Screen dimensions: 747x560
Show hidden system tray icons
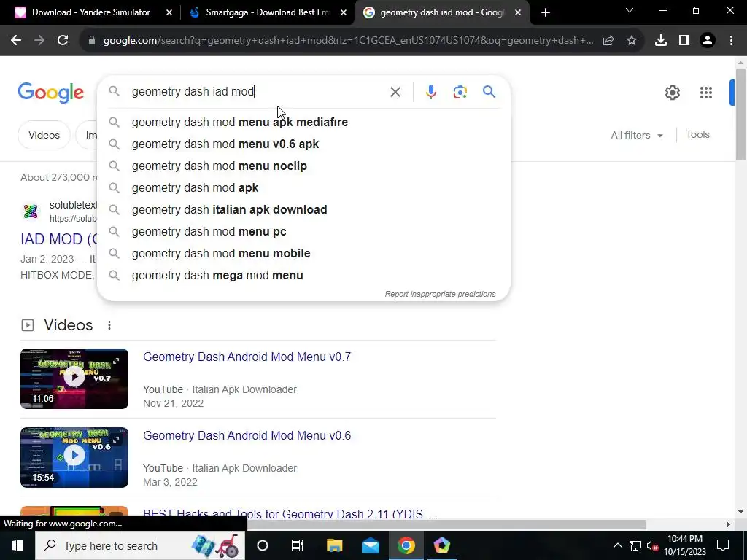pos(617,545)
